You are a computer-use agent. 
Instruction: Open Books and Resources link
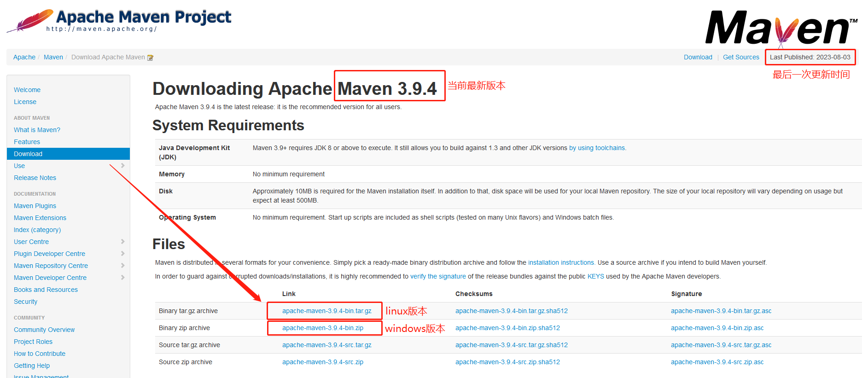(46, 290)
